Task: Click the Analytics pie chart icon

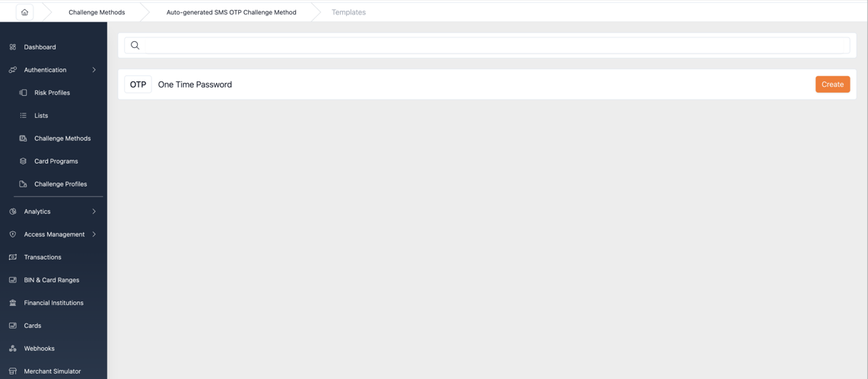Action: (x=13, y=211)
